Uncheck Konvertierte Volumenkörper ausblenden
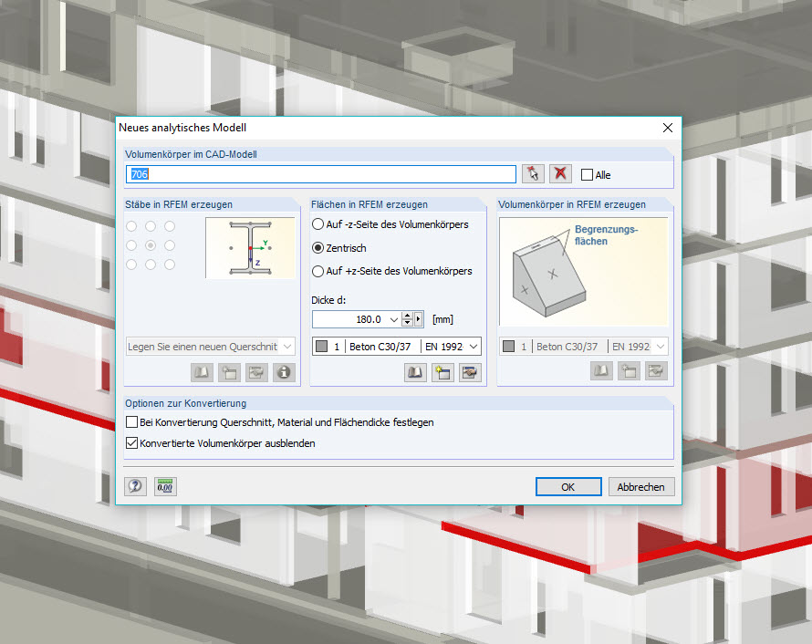This screenshot has height=644, width=812. [132, 443]
